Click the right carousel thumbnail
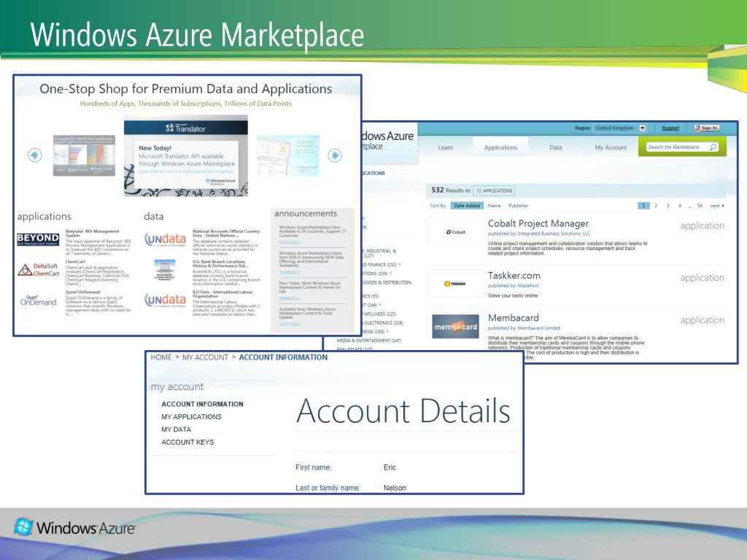Image resolution: width=747 pixels, height=560 pixels. click(287, 156)
